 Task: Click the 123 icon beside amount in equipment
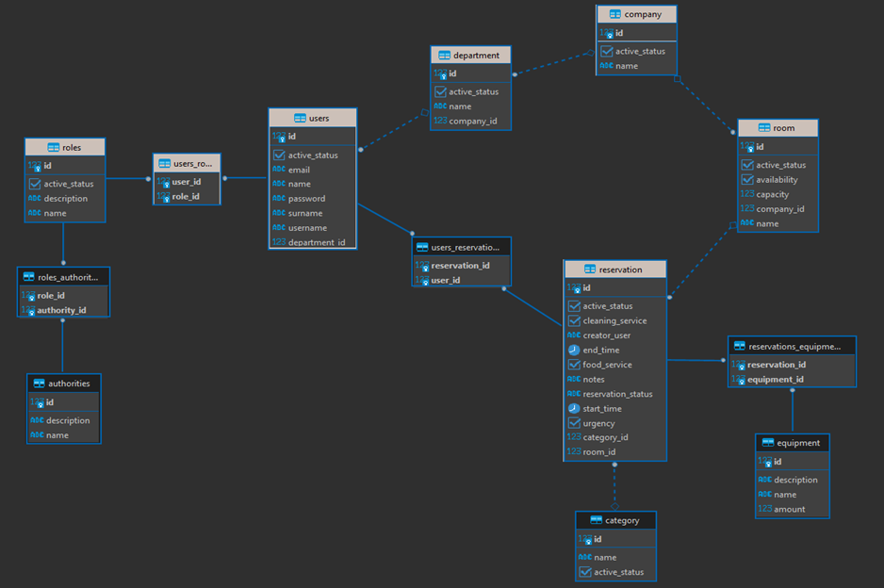tap(765, 509)
